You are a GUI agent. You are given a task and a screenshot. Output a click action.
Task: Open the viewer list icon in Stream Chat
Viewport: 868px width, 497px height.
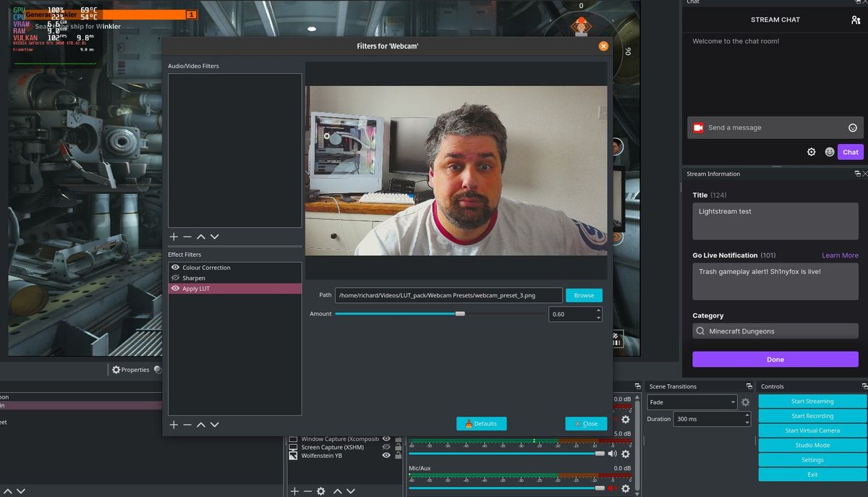858,20
